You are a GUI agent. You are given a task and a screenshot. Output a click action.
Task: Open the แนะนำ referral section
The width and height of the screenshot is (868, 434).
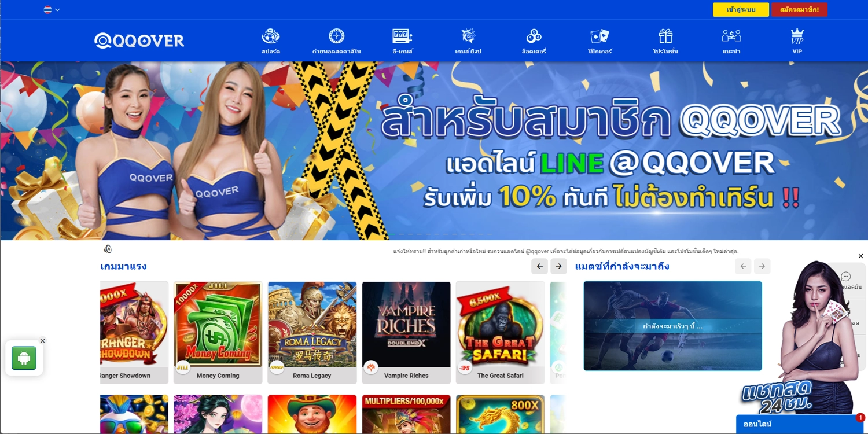pos(731,41)
